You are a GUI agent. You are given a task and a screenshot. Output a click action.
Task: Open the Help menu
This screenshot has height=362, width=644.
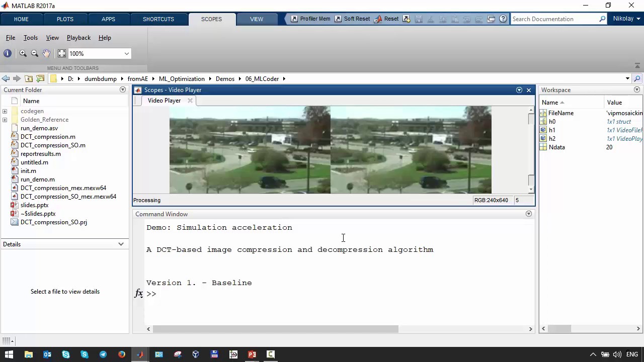tap(105, 38)
